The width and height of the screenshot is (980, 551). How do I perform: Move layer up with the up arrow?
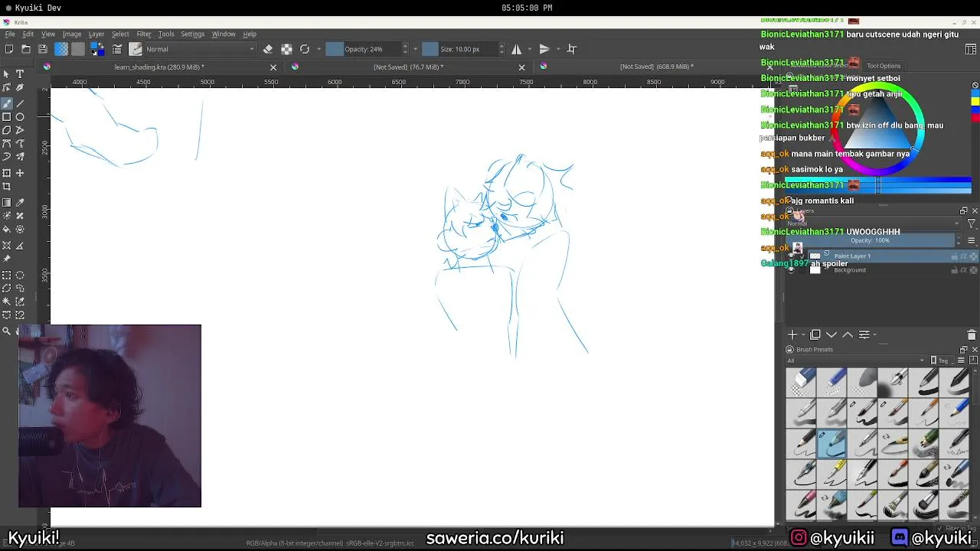click(x=848, y=335)
